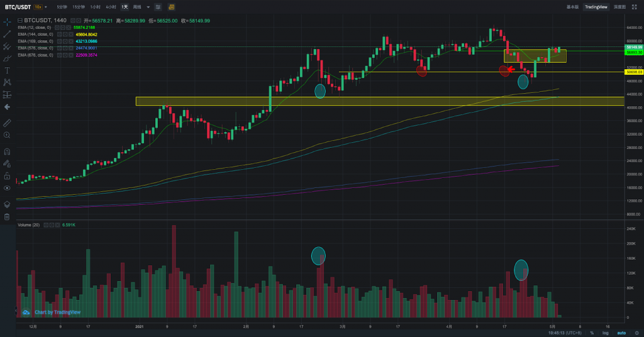Screen dimensions: 644x337
Task: Toggle log scale at bottom right
Action: coord(606,333)
